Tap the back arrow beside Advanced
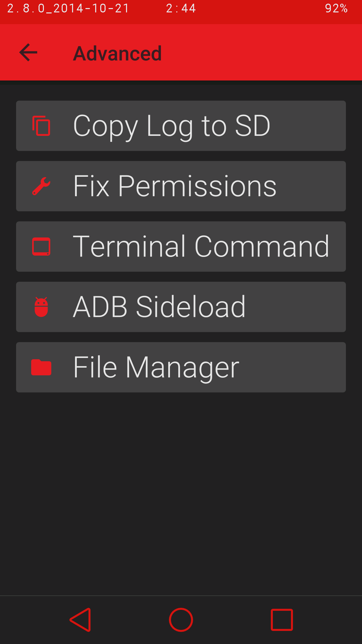The height and width of the screenshot is (644, 362). pyautogui.click(x=28, y=53)
